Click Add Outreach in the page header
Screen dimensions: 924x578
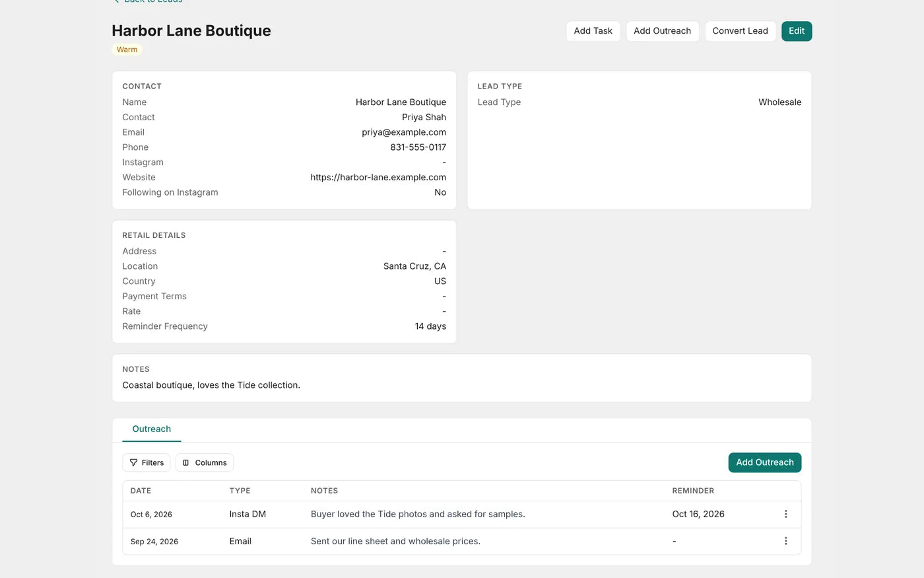(x=662, y=31)
